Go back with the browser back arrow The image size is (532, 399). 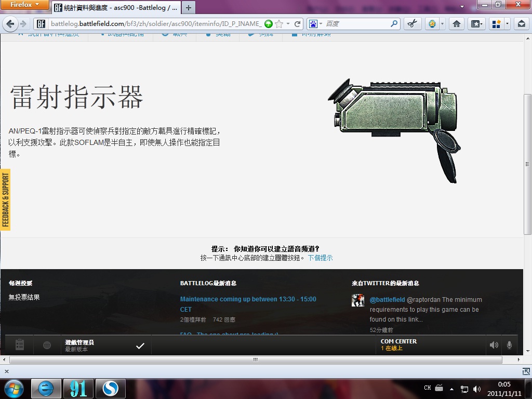coord(10,24)
